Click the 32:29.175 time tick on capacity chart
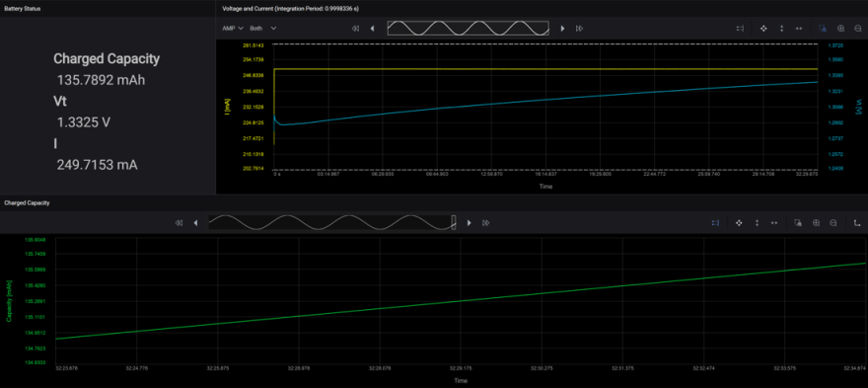The width and height of the screenshot is (868, 388). click(460, 368)
